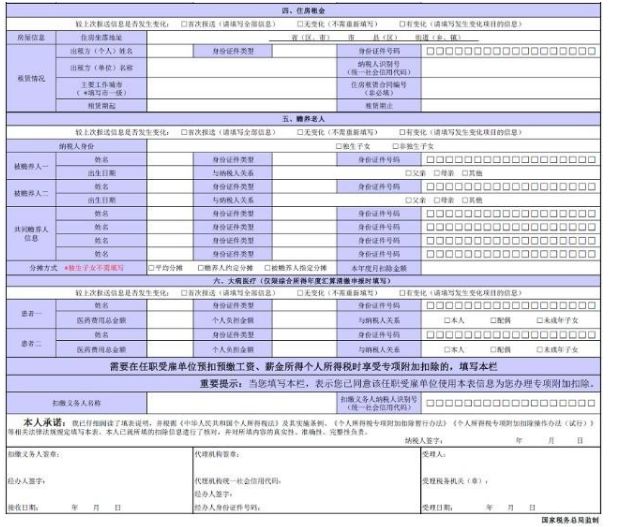Select 独生子女 as taxpayer identity
This screenshot has height=527, width=618.
pos(338,146)
